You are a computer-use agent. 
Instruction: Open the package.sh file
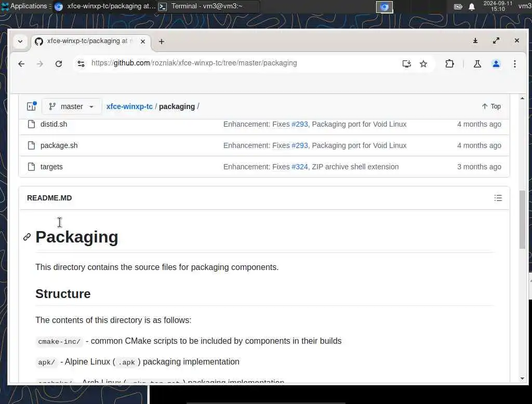tap(59, 145)
